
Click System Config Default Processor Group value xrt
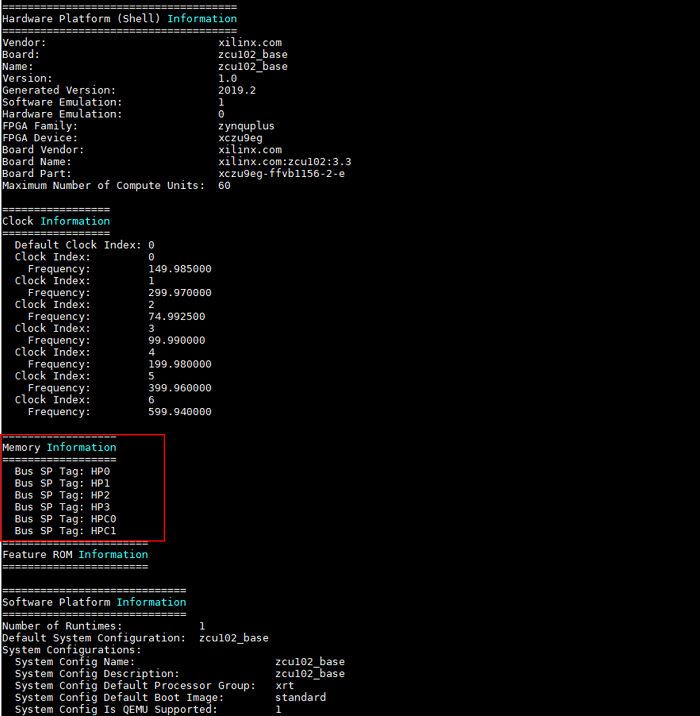[x=284, y=685]
